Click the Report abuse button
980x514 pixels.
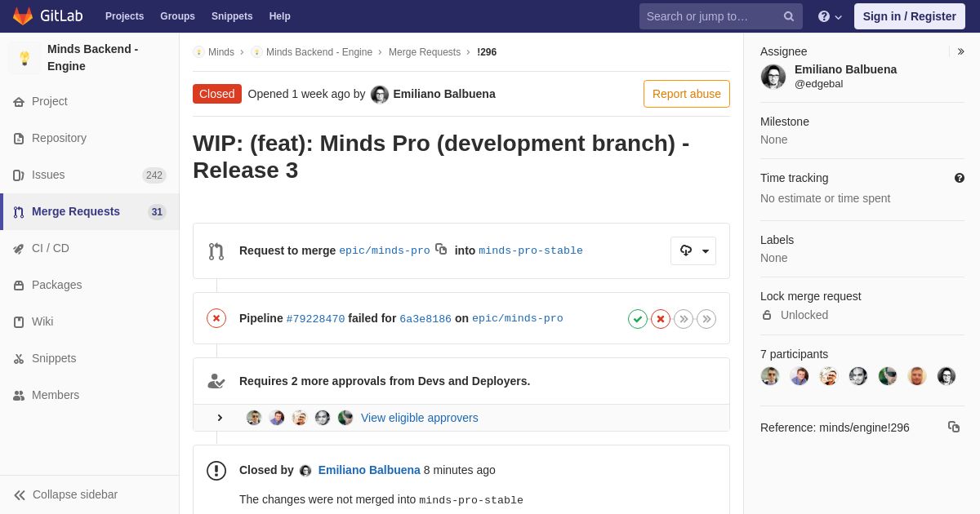tap(687, 94)
